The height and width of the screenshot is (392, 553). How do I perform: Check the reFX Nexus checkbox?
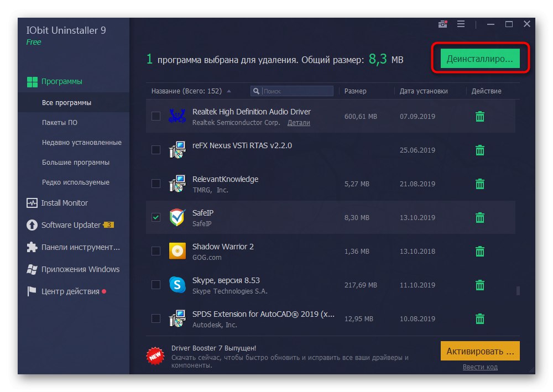tap(155, 150)
